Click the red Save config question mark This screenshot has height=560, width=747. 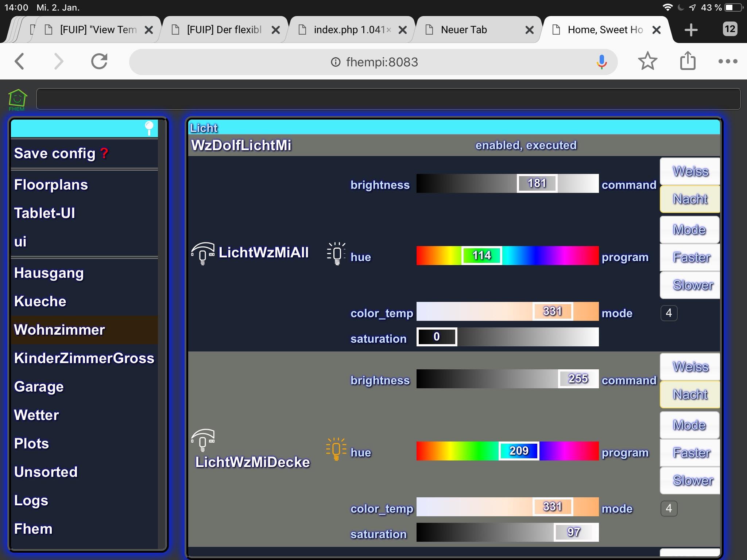click(104, 153)
